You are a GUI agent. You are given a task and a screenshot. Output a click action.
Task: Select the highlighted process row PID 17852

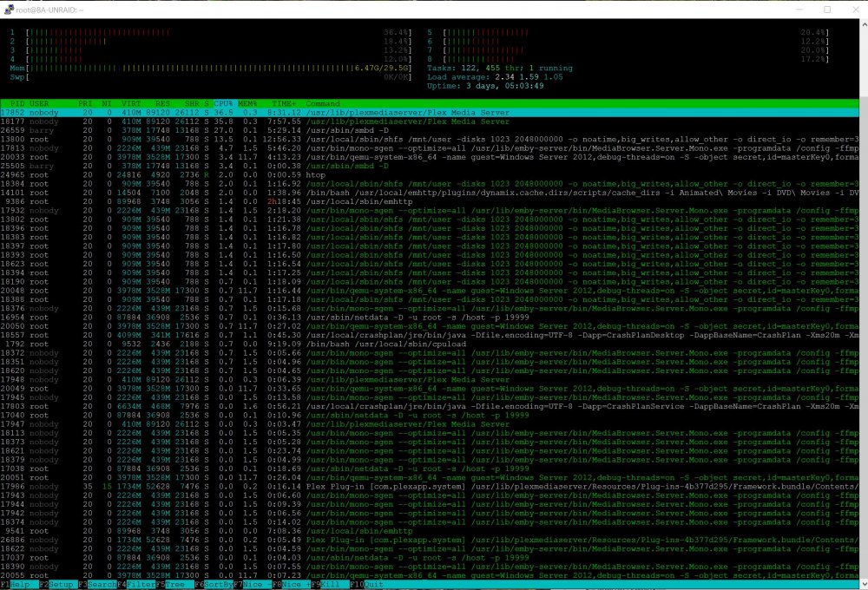tap(430, 112)
